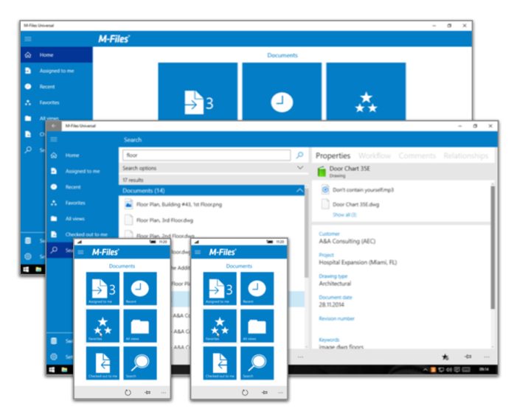
Task: Open Assigned to me in front window sidebar
Action: pyautogui.click(x=83, y=171)
